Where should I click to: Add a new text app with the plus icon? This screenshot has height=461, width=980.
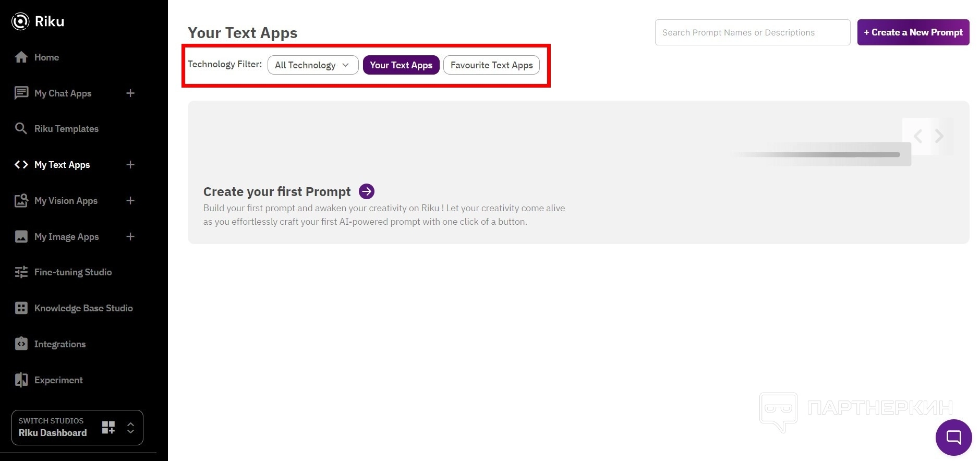(130, 165)
